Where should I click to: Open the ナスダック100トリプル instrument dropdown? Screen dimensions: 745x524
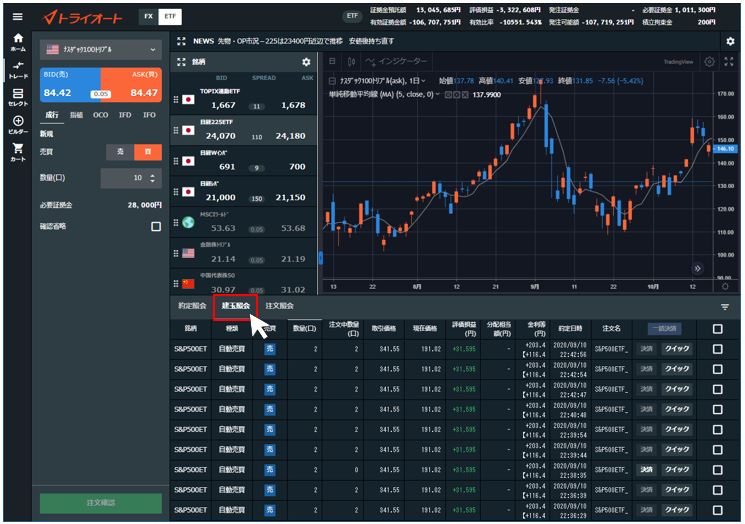tap(101, 49)
